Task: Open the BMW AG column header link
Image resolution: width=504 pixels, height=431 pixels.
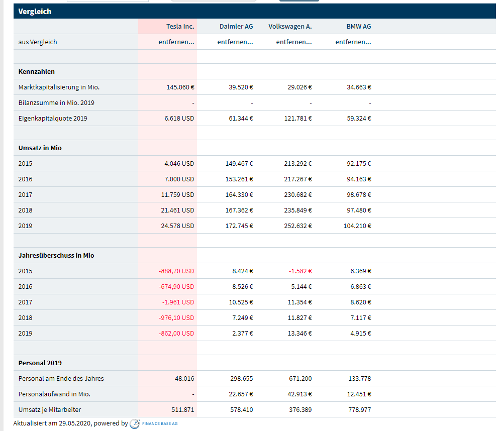Action: (358, 27)
